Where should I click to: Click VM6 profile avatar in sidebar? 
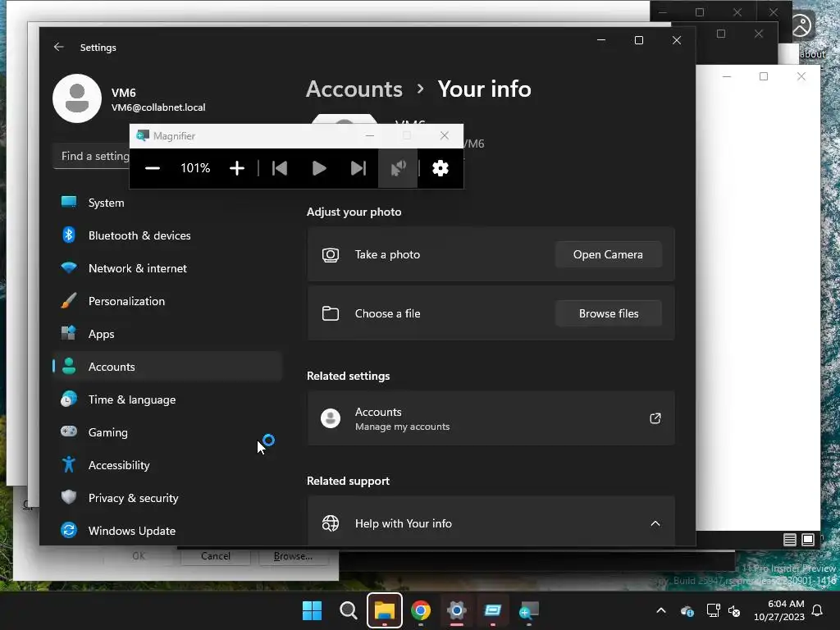coord(77,98)
